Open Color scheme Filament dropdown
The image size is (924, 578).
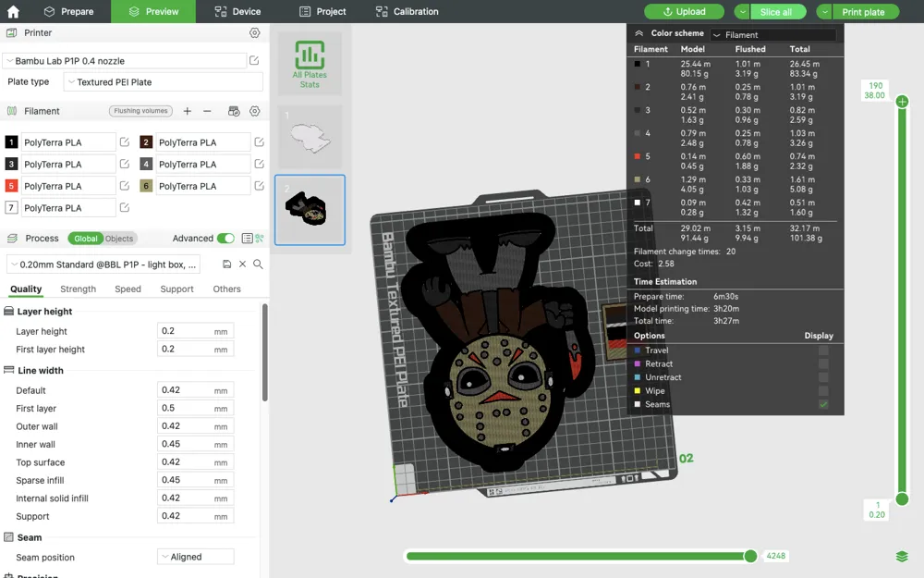click(x=773, y=35)
